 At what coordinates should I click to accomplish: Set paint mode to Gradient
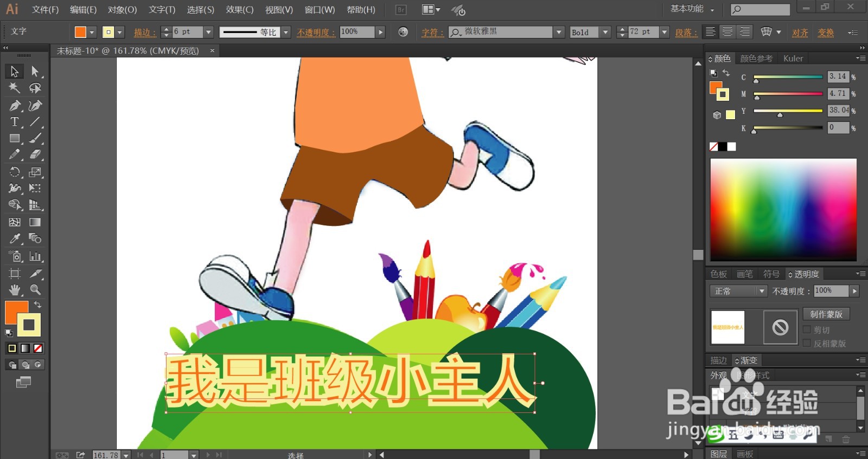point(25,348)
